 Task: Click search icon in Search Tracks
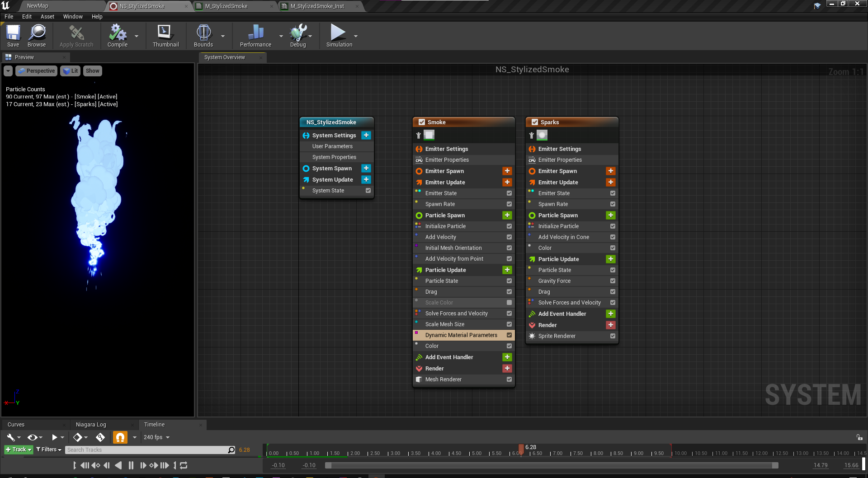[x=231, y=450]
